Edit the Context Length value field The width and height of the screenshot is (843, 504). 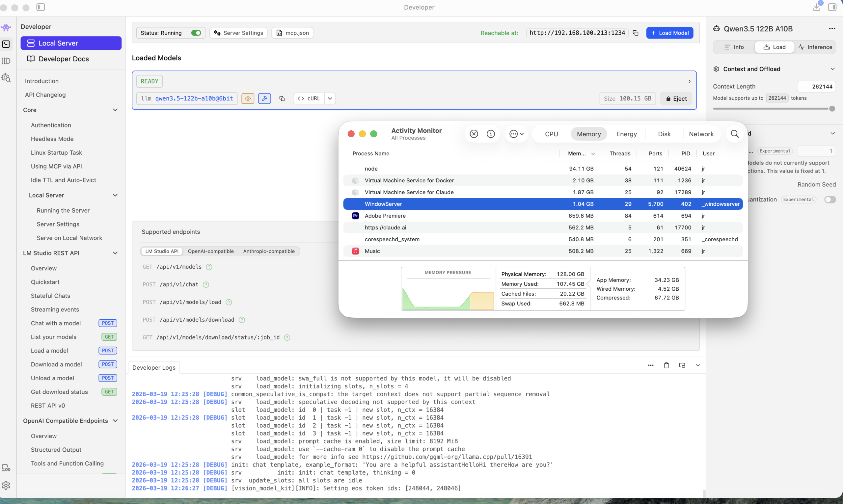(x=817, y=87)
